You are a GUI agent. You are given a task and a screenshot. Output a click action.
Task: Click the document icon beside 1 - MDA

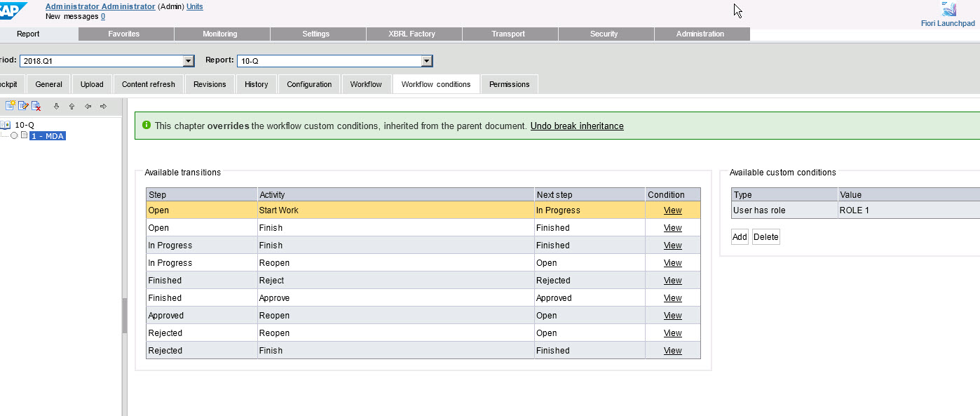click(x=24, y=135)
